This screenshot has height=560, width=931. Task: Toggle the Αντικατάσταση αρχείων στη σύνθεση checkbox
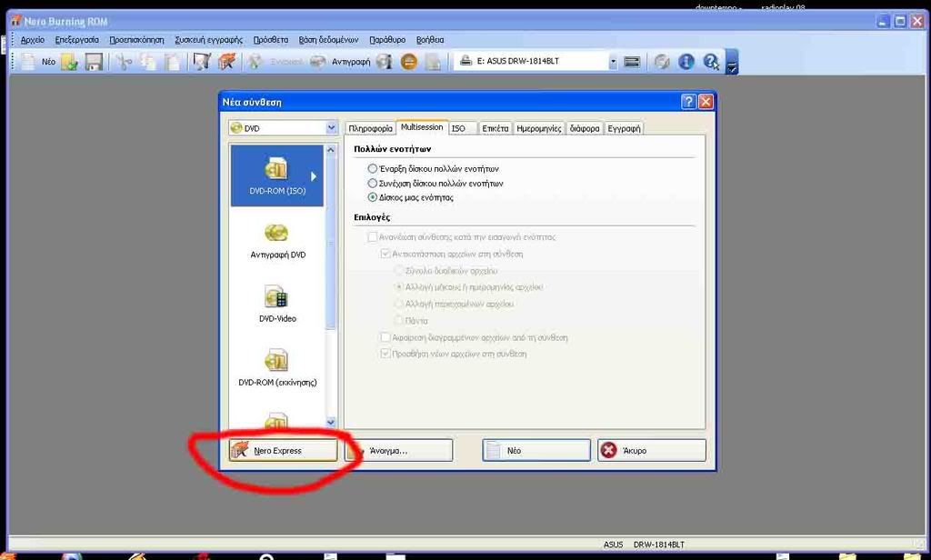(385, 254)
